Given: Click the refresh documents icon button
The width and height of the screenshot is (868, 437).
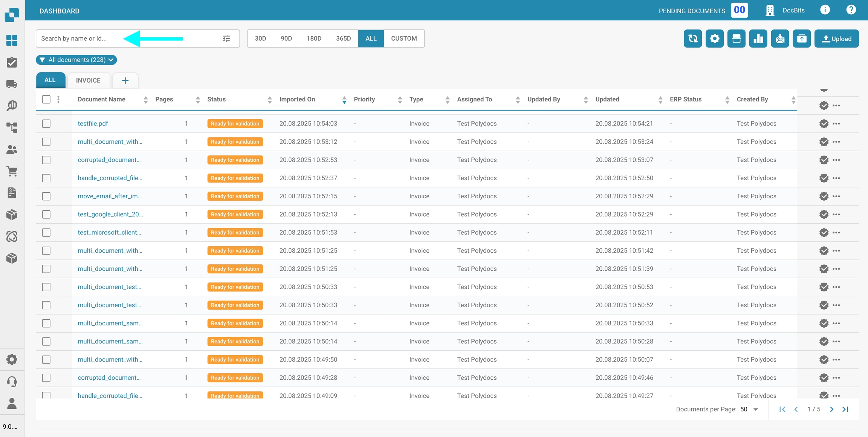Looking at the screenshot, I should point(692,38).
